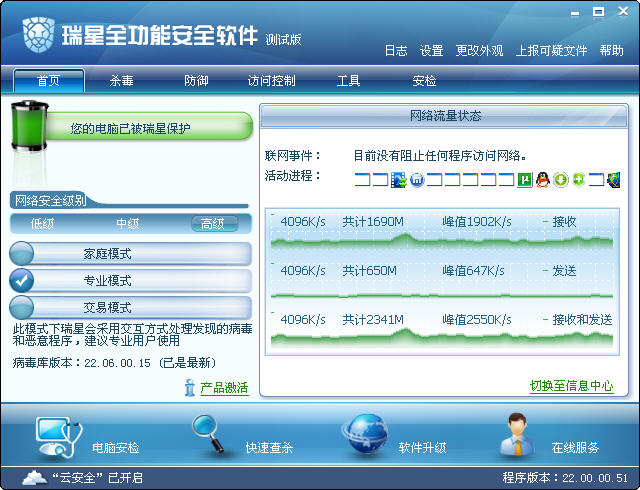Image resolution: width=640 pixels, height=490 pixels.
Task: Click the 网络安全级别 section label
Action: tap(50, 200)
